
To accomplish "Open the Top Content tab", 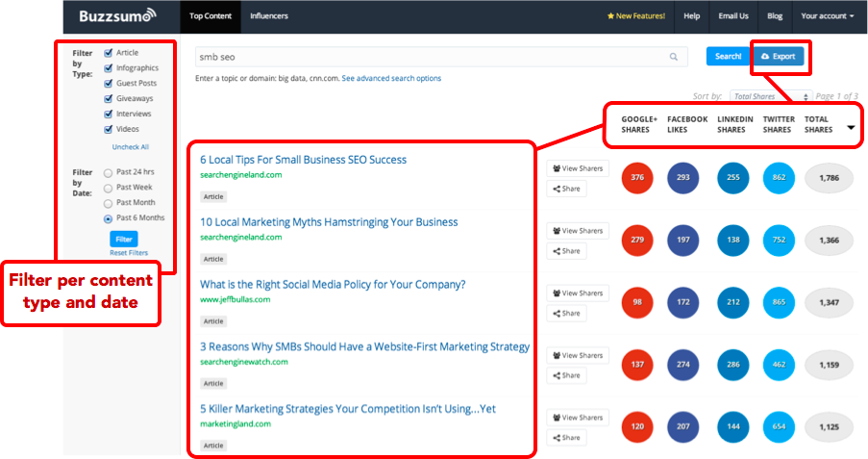I will tap(210, 16).
